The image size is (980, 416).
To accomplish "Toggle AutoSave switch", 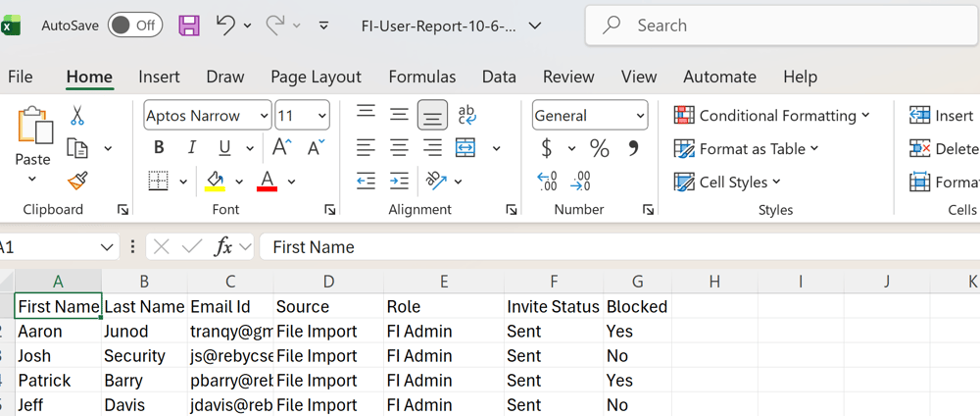I will [134, 26].
